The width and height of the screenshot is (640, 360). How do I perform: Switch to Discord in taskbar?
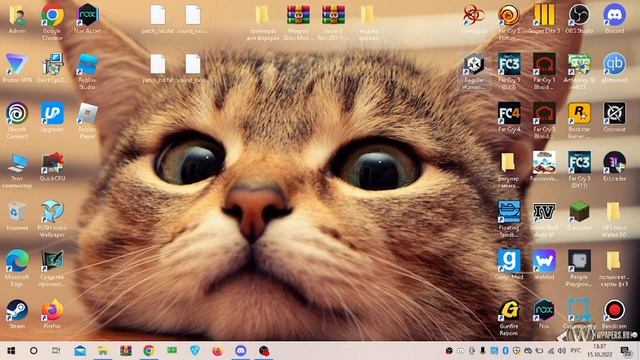[x=240, y=351]
